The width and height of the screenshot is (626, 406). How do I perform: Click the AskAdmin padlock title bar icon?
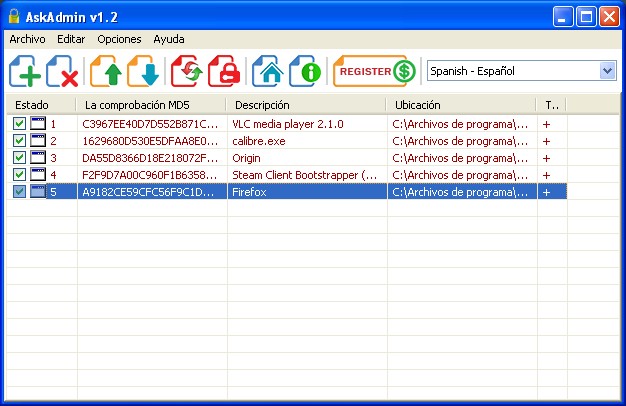pyautogui.click(x=14, y=16)
